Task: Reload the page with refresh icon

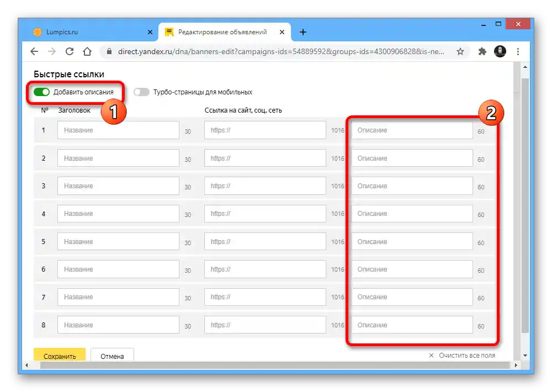Action: pyautogui.click(x=70, y=51)
